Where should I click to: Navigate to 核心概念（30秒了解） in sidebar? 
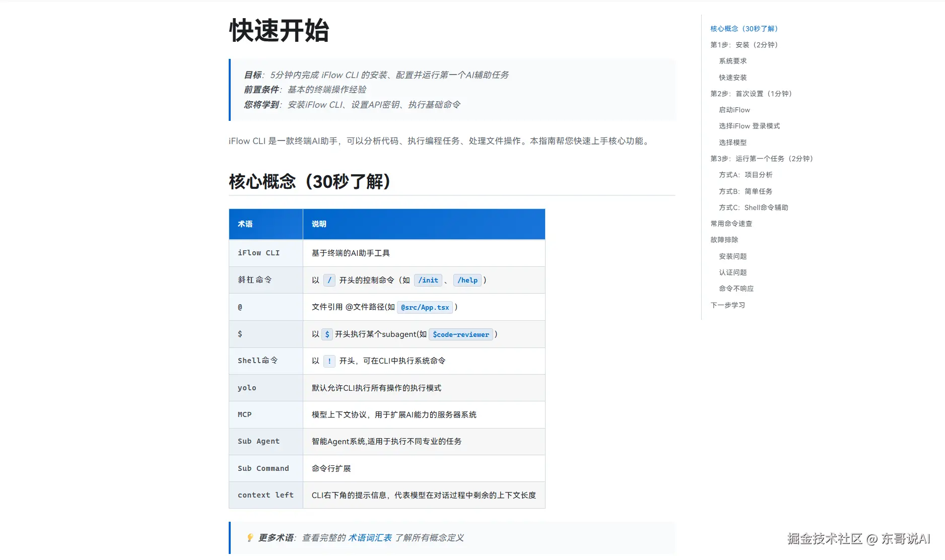(x=744, y=29)
